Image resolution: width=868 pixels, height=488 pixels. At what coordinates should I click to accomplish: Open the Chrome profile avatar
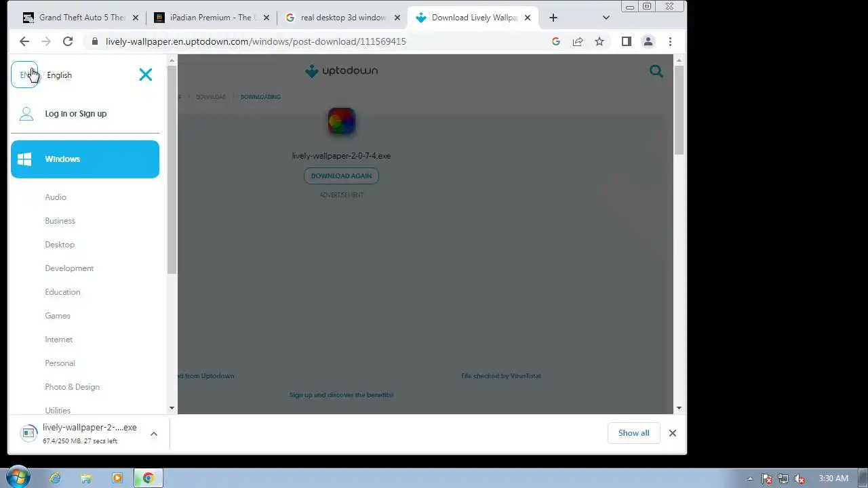click(648, 41)
